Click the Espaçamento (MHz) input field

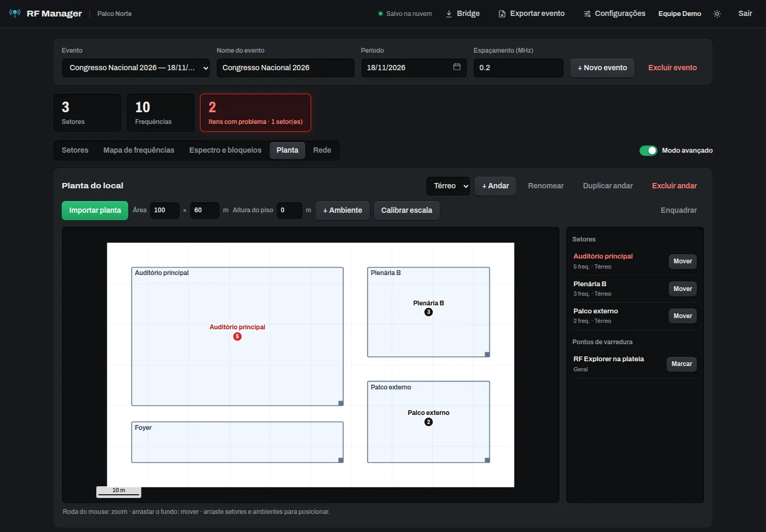click(x=519, y=68)
